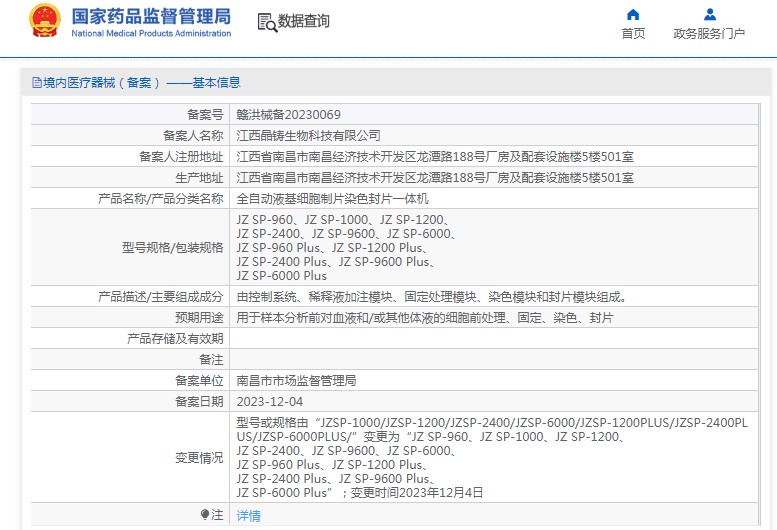Go to 首页 via its text label
This screenshot has width=777, height=530.
pos(633,33)
